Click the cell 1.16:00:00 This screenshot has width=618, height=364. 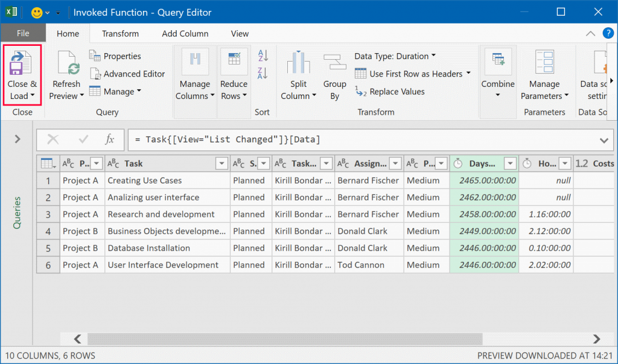546,214
